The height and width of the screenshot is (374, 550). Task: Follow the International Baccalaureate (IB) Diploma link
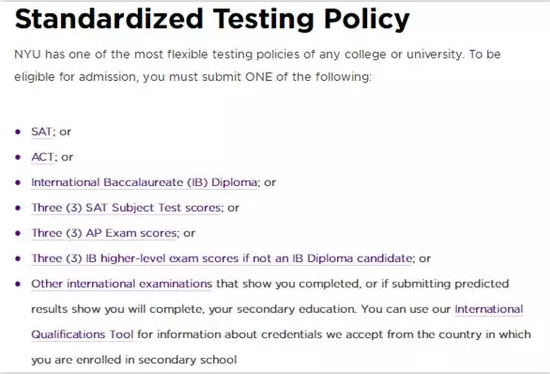pyautogui.click(x=144, y=182)
